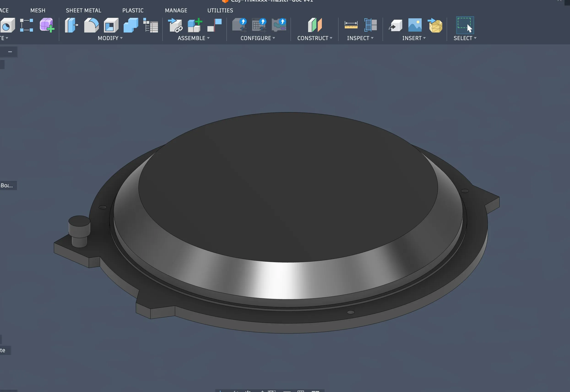
Task: Select the Hole tool icon
Action: [7, 25]
